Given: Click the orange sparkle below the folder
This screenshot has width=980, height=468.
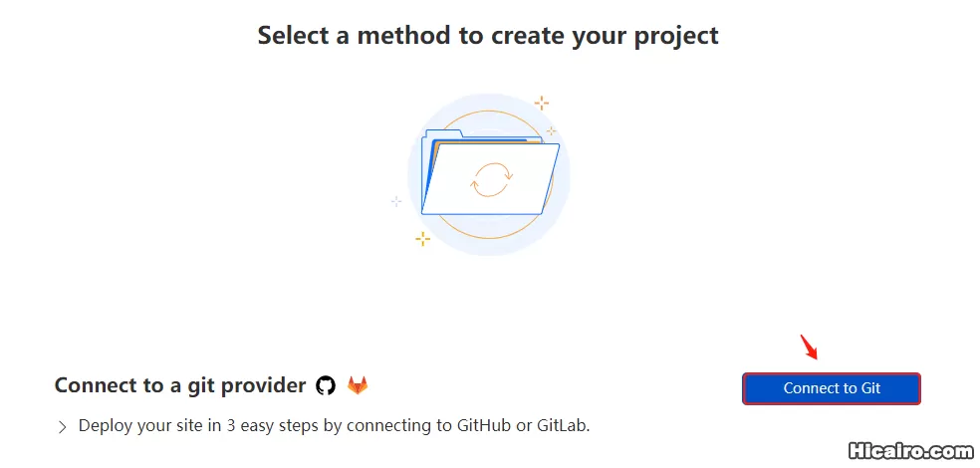Looking at the screenshot, I should tap(423, 238).
